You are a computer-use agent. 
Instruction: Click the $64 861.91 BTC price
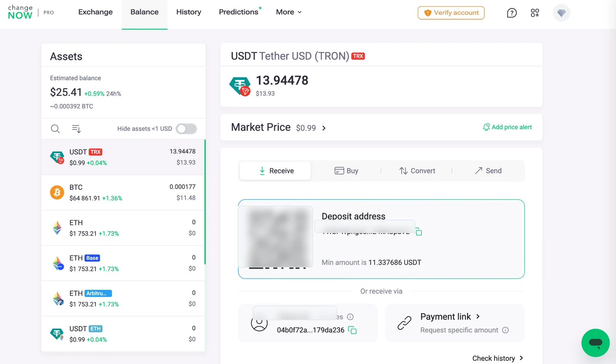tap(85, 198)
